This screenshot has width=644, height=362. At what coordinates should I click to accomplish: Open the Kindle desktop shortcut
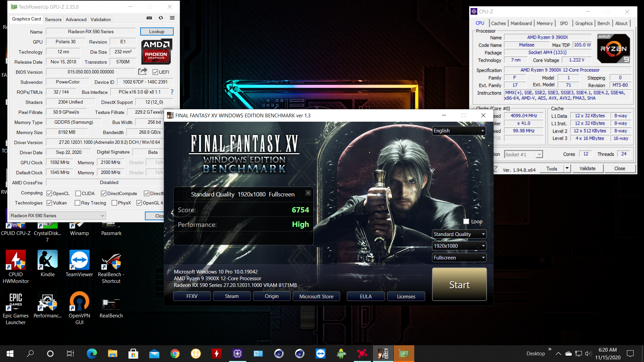[x=48, y=263]
